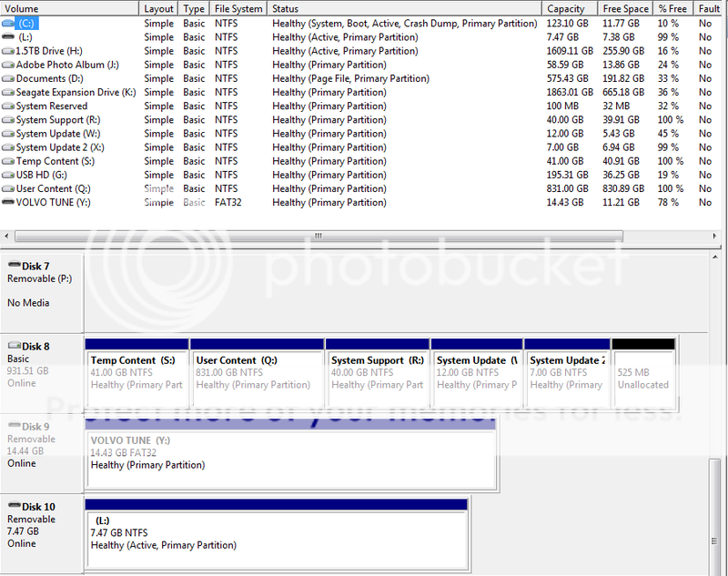Select the 525 MB Unallocated space block

pos(643,373)
